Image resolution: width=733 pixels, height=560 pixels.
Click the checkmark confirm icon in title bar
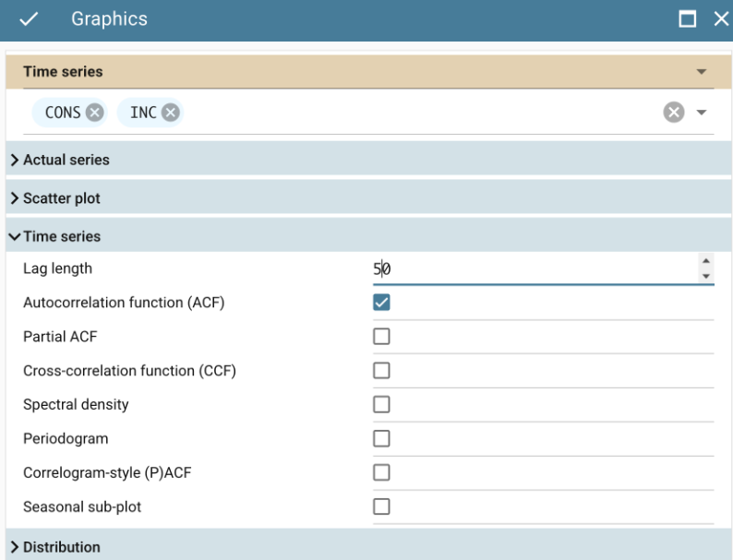(x=29, y=19)
